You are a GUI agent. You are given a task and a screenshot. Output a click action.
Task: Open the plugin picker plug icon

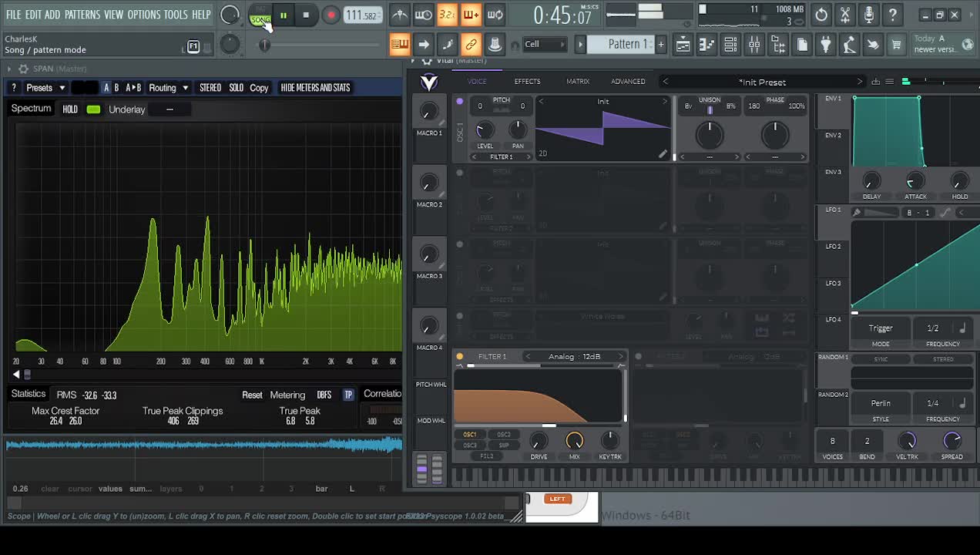tap(826, 45)
